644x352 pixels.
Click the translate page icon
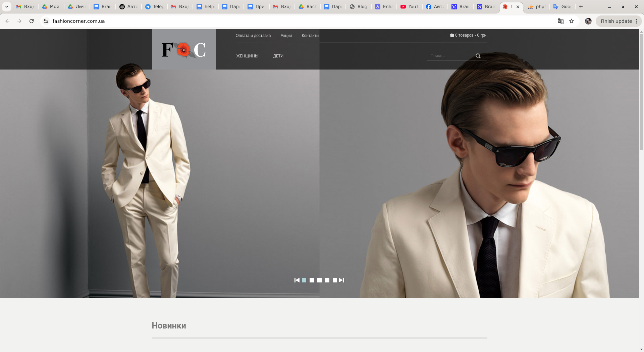pos(560,21)
